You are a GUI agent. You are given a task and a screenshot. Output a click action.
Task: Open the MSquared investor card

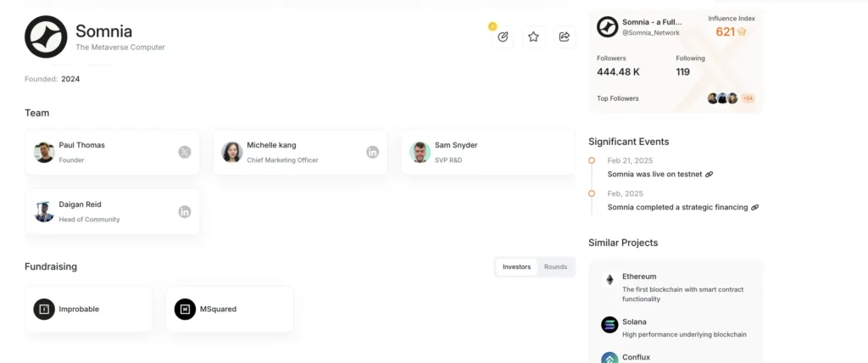(x=229, y=310)
